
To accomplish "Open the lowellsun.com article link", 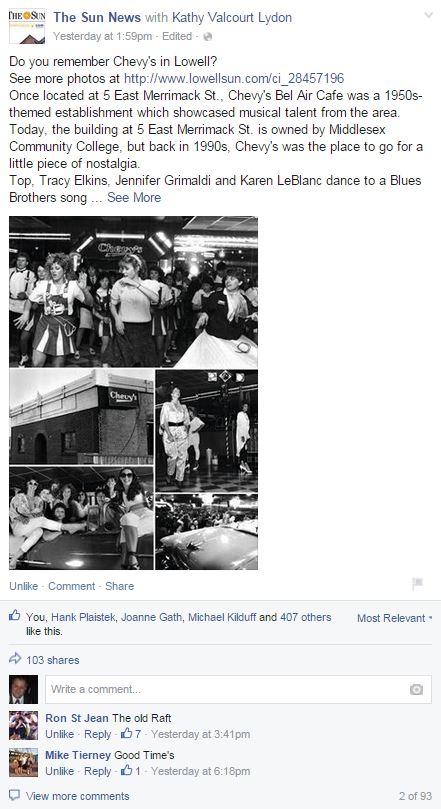I will 234,78.
